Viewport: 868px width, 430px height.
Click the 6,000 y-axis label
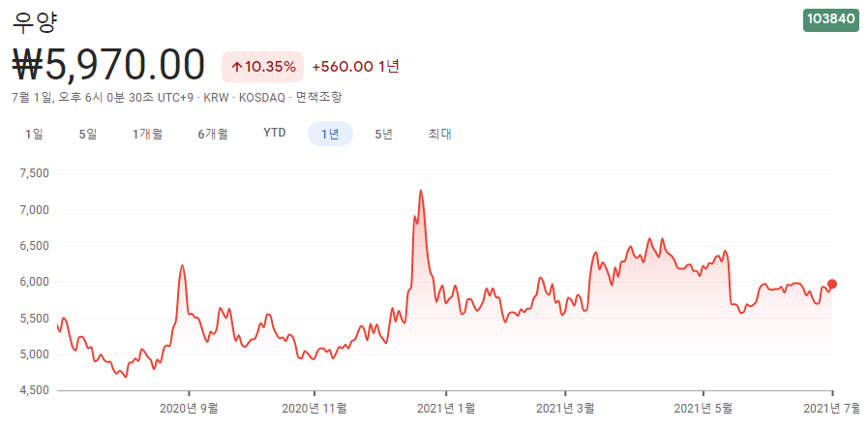pyautogui.click(x=34, y=282)
